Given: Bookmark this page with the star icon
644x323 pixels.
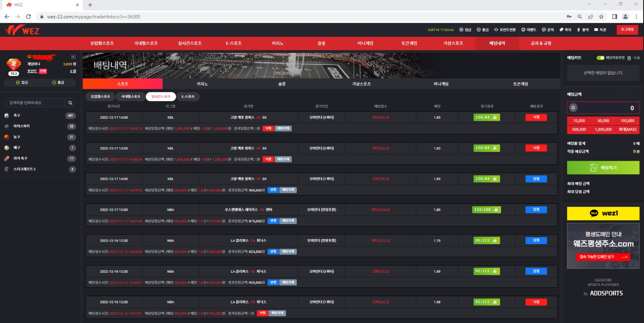Looking at the screenshot, I should [601, 17].
